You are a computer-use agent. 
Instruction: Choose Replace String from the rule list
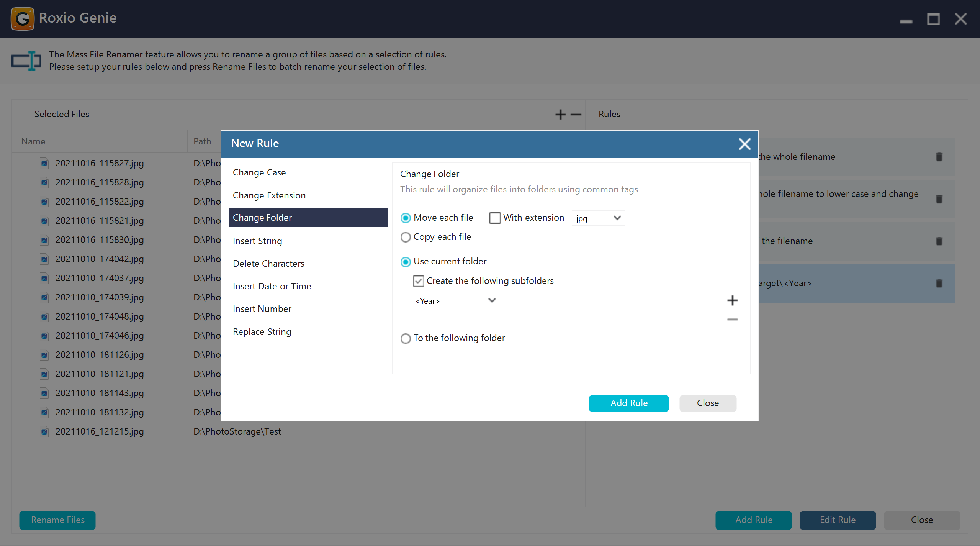tap(262, 332)
